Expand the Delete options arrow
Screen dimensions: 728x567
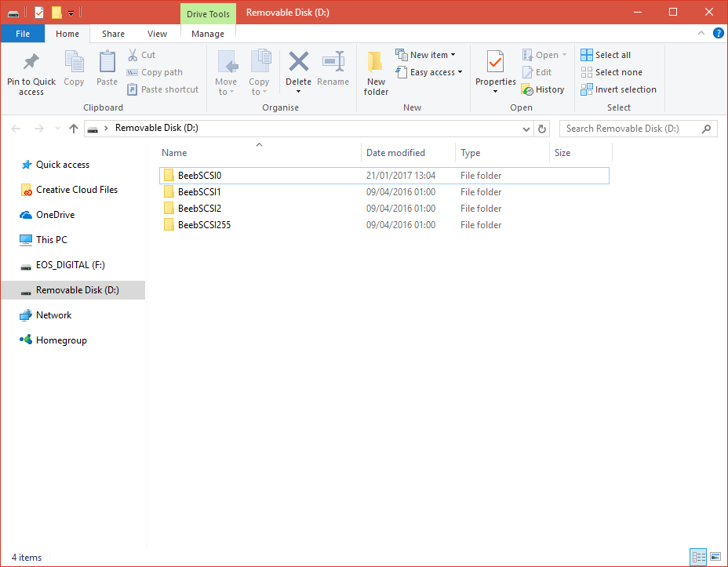tap(299, 92)
